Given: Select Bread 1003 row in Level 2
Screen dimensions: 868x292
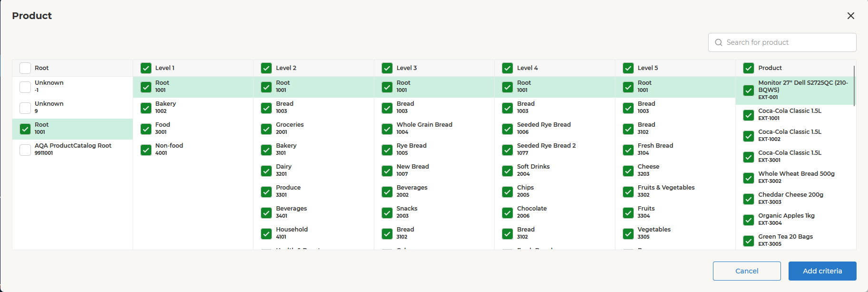Looking at the screenshot, I should point(313,108).
